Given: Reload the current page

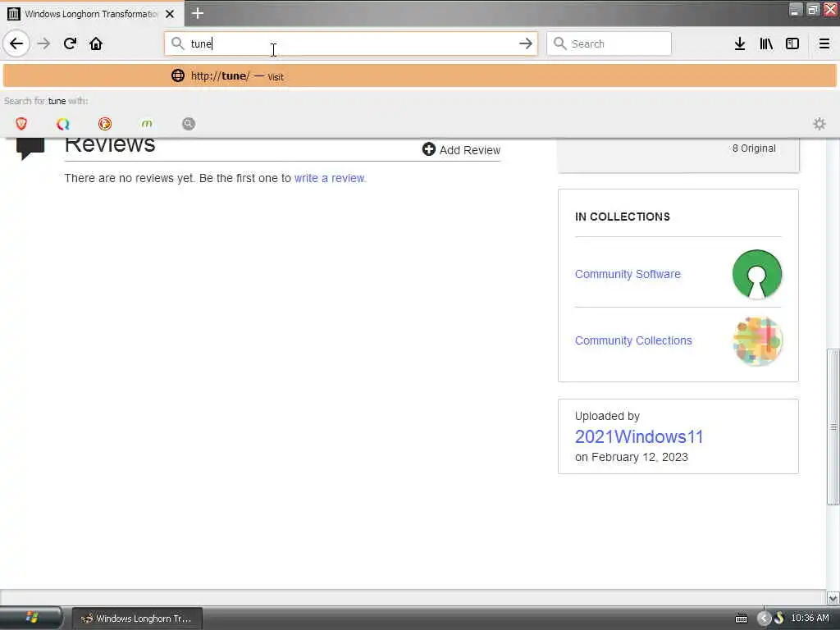Looking at the screenshot, I should (x=71, y=43).
